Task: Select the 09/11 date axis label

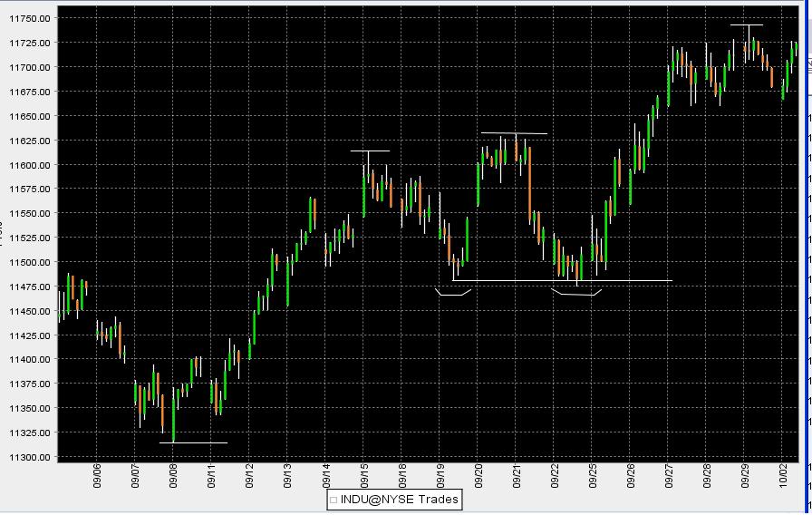Action: pyautogui.click(x=211, y=477)
